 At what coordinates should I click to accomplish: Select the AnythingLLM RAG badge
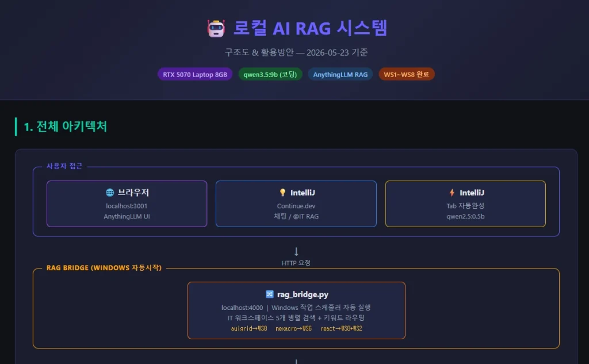coord(341,74)
